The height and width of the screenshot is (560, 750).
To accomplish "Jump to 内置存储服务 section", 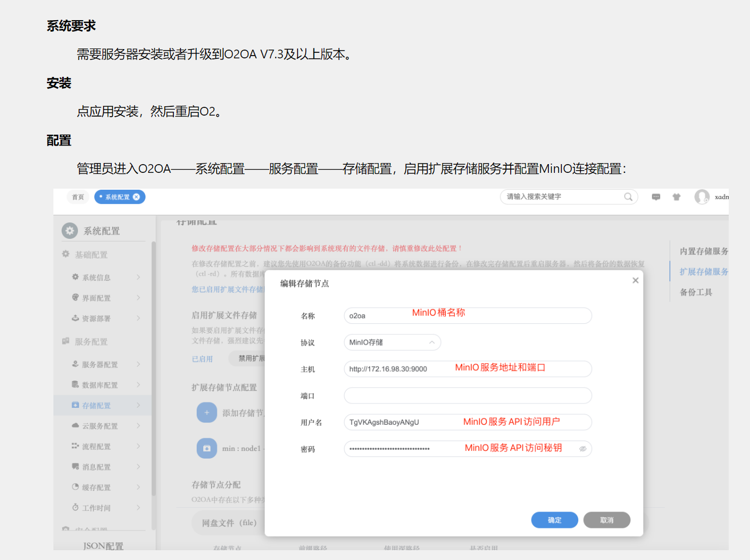I will pos(704,251).
